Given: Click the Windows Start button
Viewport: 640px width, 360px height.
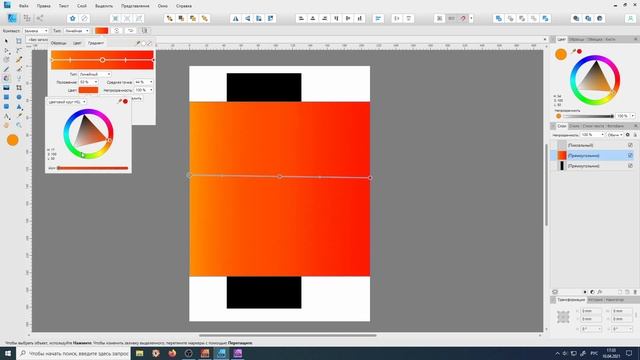Looking at the screenshot, I should point(8,353).
